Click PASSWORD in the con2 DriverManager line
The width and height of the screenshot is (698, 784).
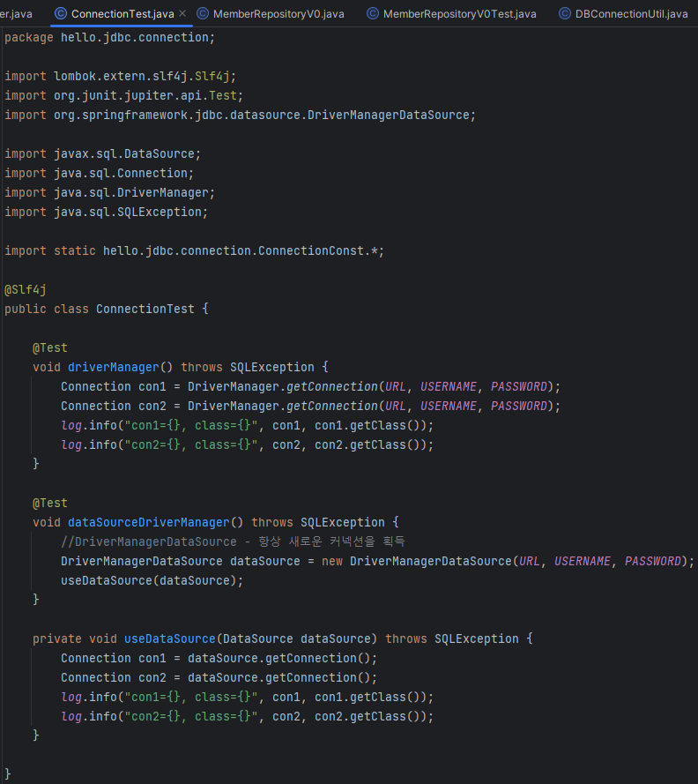(x=519, y=406)
